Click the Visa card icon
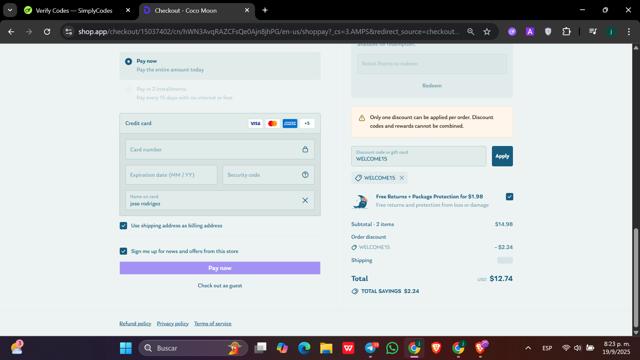This screenshot has height=360, width=640. tap(256, 123)
